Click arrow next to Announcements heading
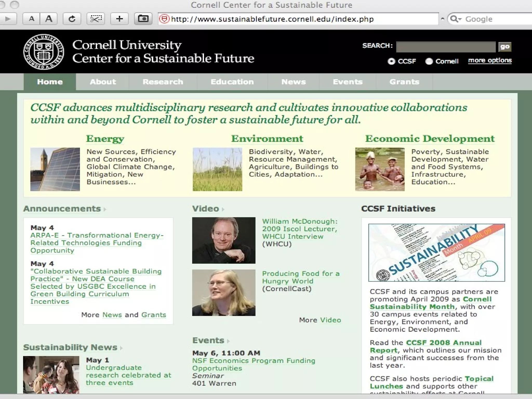This screenshot has height=399, width=532. tap(105, 209)
